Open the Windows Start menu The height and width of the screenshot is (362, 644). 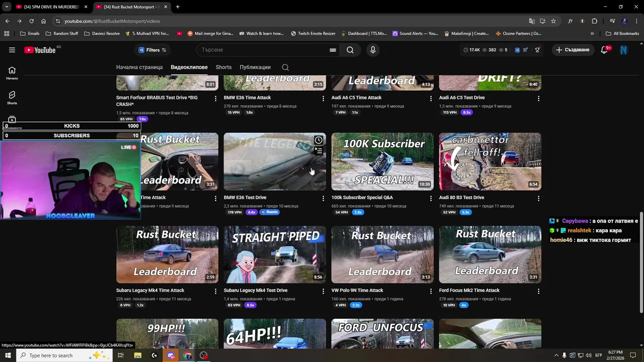pos(8,355)
